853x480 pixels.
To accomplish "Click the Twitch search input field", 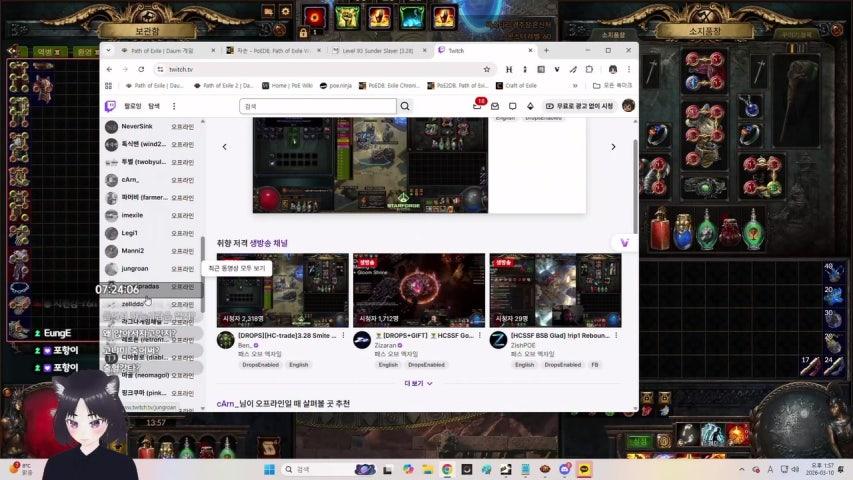I will 318,106.
